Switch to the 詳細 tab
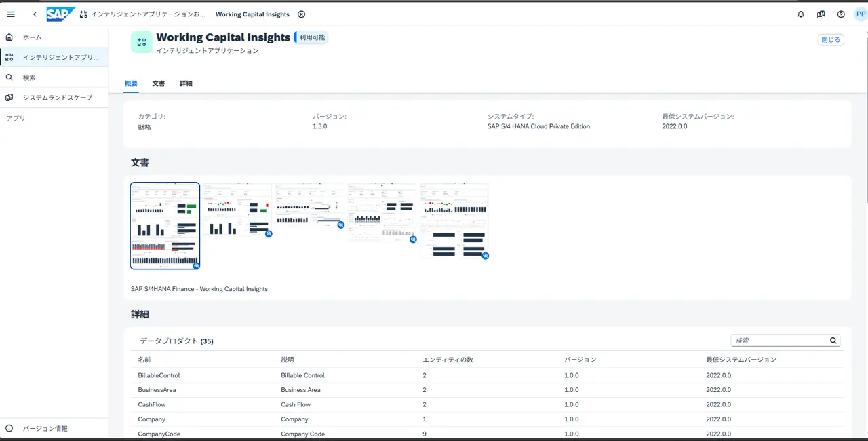Image resolution: width=868 pixels, height=441 pixels. (186, 83)
